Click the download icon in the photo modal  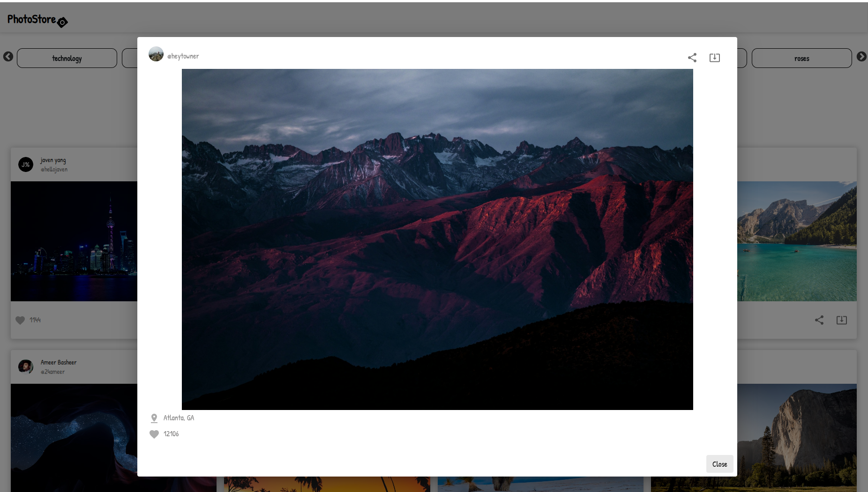714,58
